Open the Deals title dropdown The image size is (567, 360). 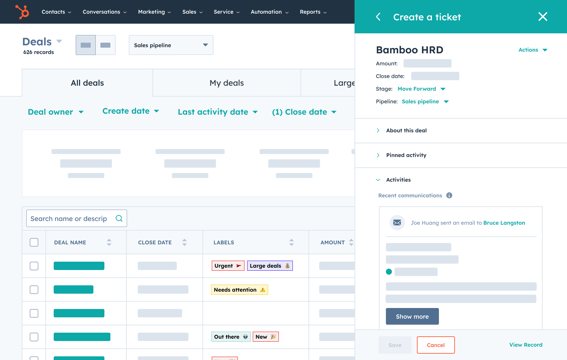click(x=42, y=42)
